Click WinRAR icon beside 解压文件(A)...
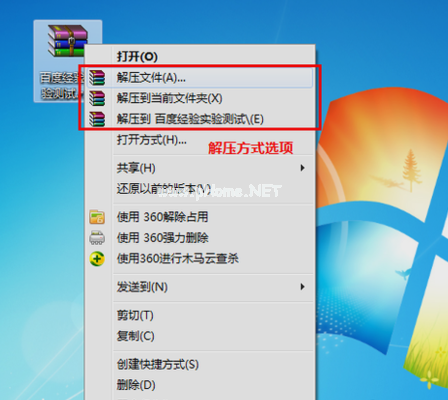Screen dimensions: 448x400 (97, 78)
